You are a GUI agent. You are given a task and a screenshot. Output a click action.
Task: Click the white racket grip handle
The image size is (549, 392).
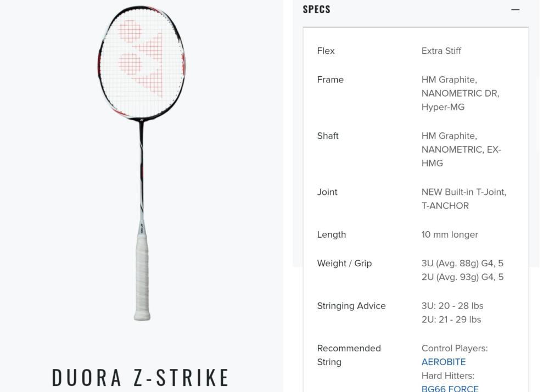click(x=142, y=277)
